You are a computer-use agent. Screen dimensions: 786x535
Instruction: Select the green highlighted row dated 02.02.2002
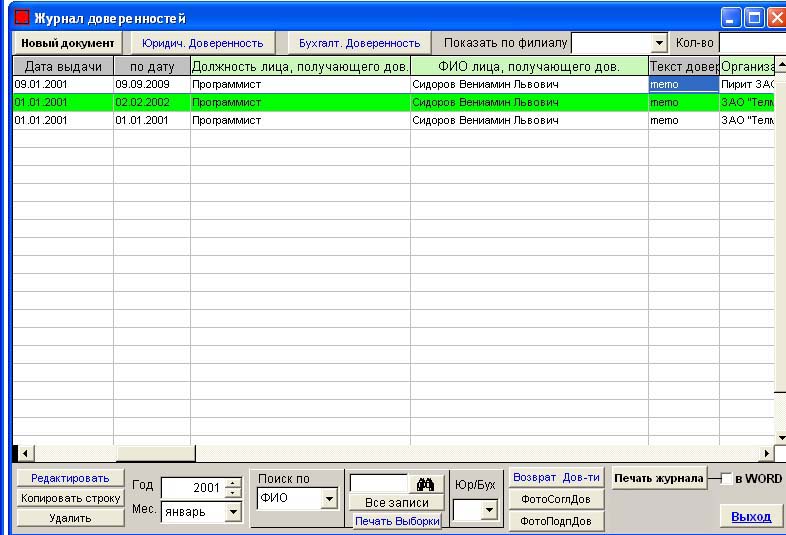300,102
